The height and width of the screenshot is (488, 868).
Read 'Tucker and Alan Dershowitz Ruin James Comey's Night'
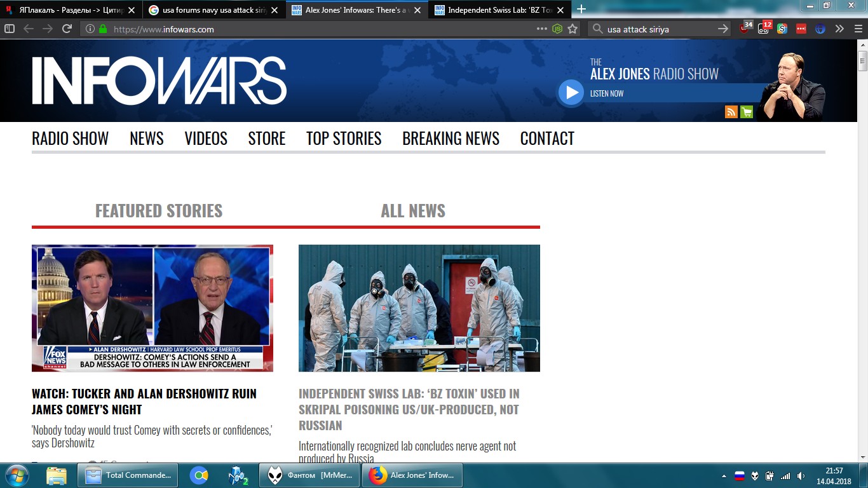click(144, 402)
